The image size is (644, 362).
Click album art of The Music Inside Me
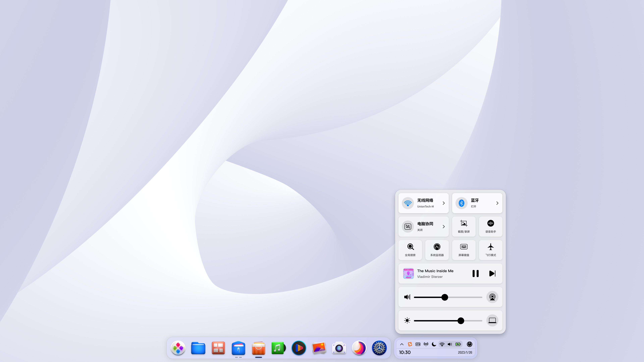(408, 274)
